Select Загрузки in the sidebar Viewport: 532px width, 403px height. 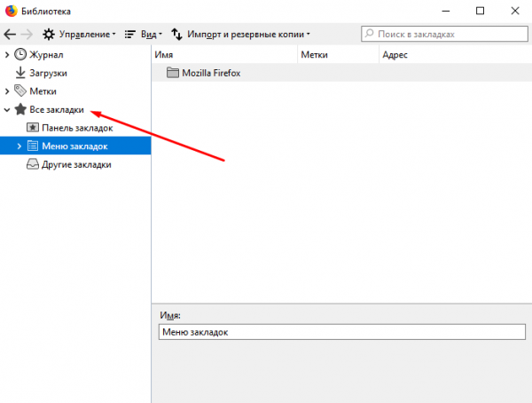48,73
